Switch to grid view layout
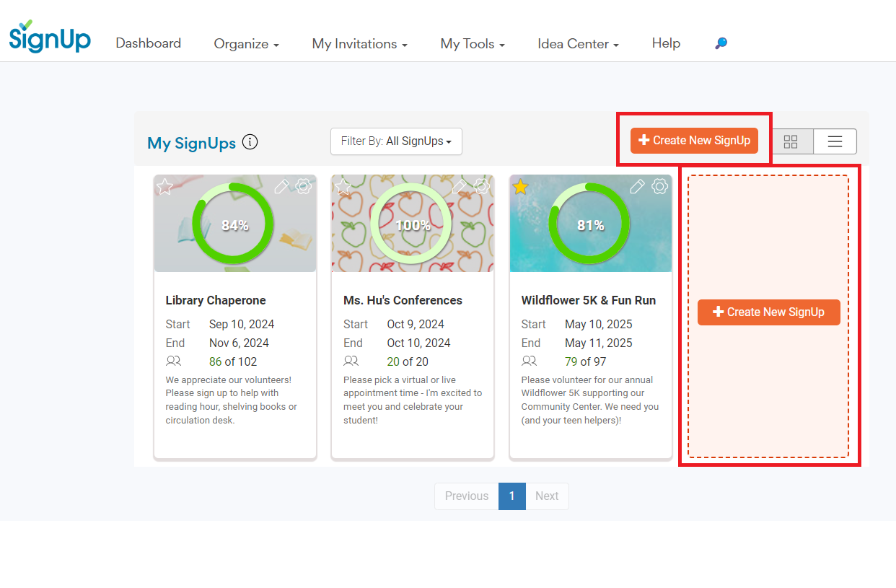Screen dimensions: 896x588 [791, 141]
